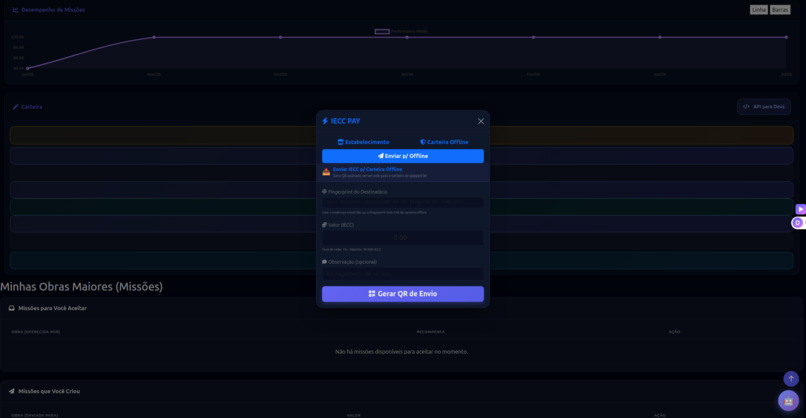Close the IECC PAY dialog

[x=481, y=121]
